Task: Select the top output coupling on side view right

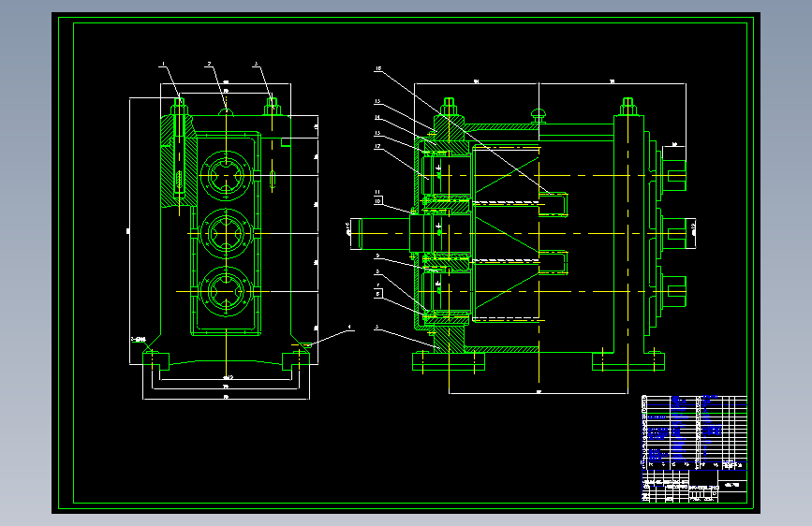Action: [x=673, y=176]
